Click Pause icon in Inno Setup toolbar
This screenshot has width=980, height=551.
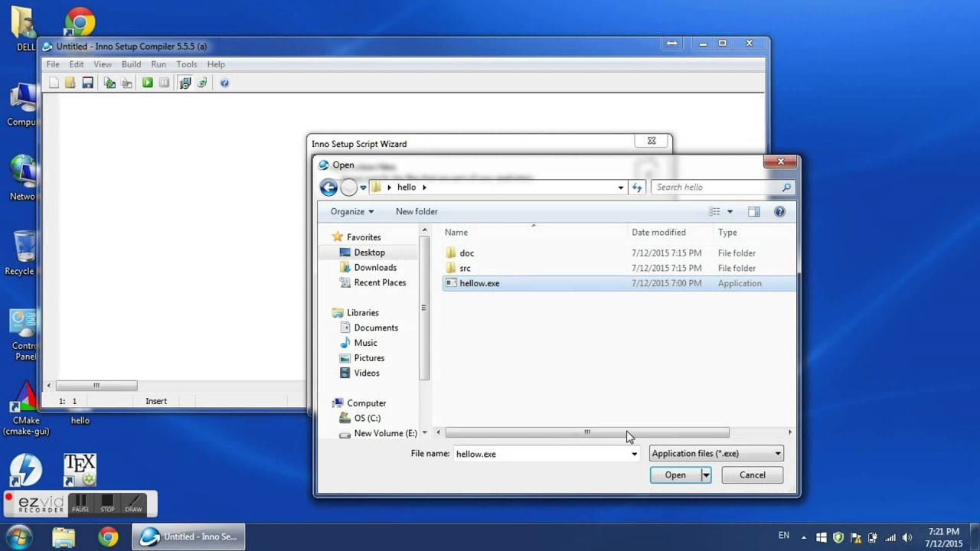164,83
